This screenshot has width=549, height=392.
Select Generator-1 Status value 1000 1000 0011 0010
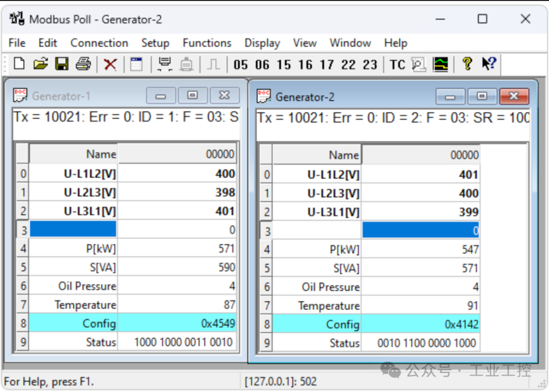[x=177, y=342]
